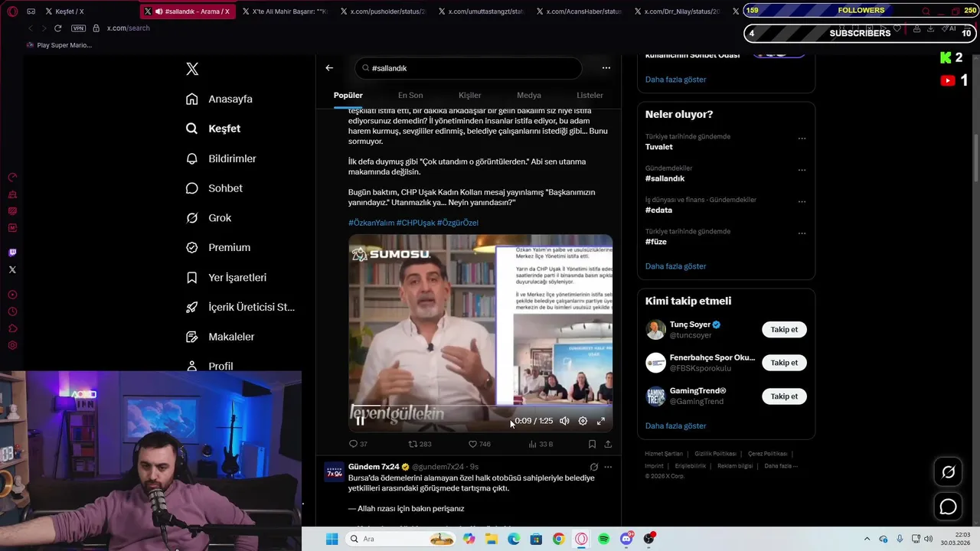The width and height of the screenshot is (980, 551).
Task: Open the X home logo
Action: [x=192, y=69]
